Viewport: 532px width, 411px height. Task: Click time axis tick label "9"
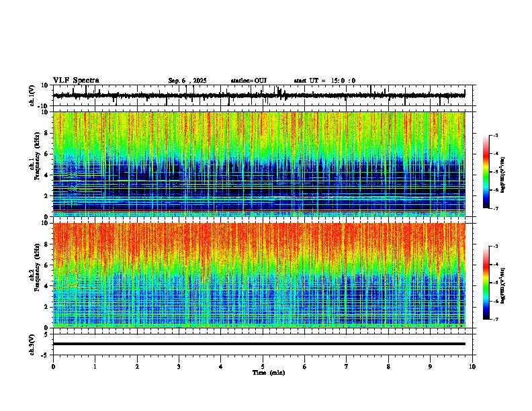[x=430, y=367]
